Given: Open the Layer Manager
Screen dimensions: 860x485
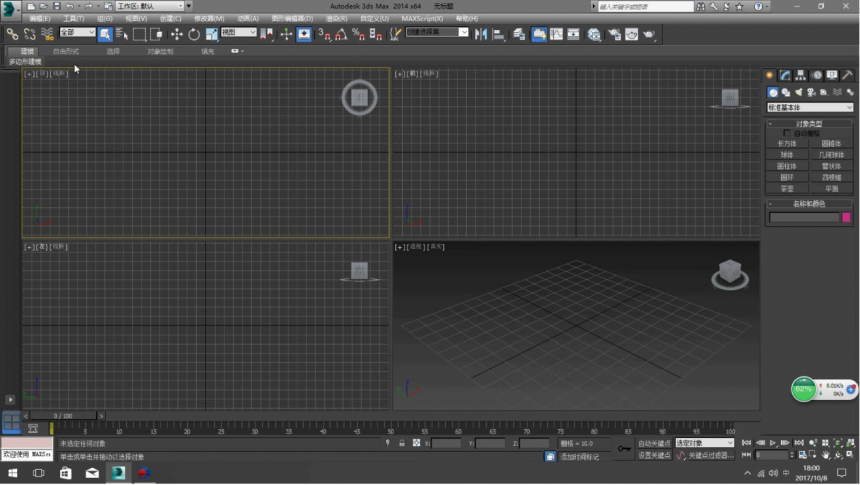Looking at the screenshot, I should [519, 34].
